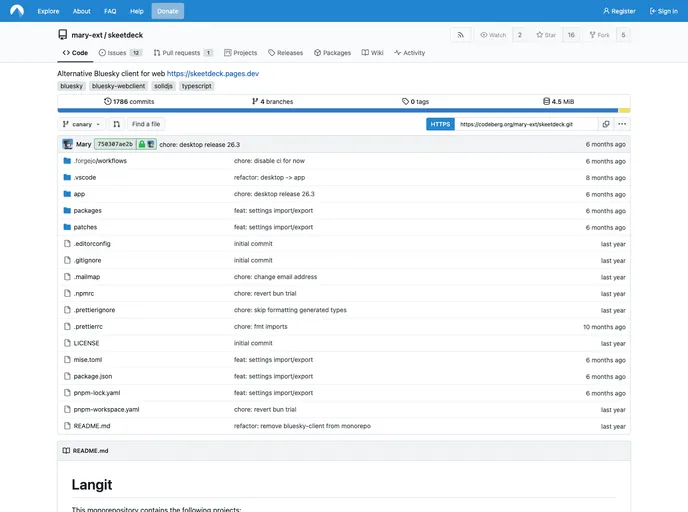The image size is (688, 512).
Task: Open the more clone options ellipsis
Action: 622,124
